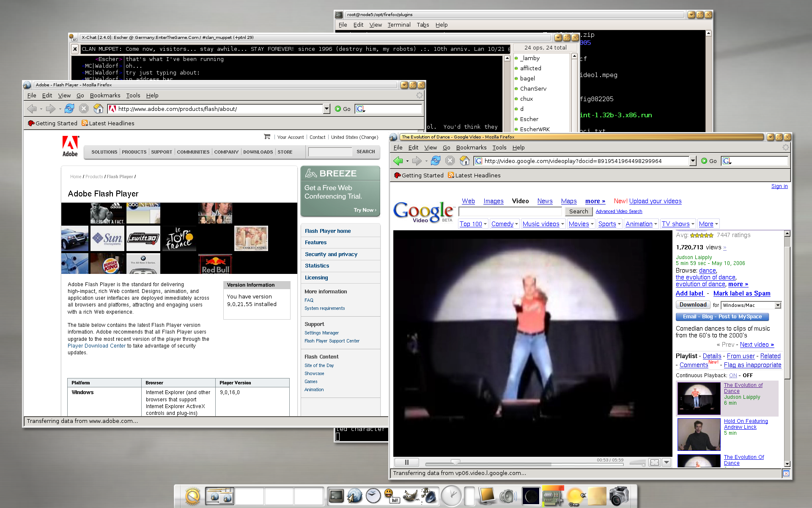The image size is (812, 508).
Task: Click Back arrow in Adobe Firefox window
Action: pyautogui.click(x=32, y=109)
